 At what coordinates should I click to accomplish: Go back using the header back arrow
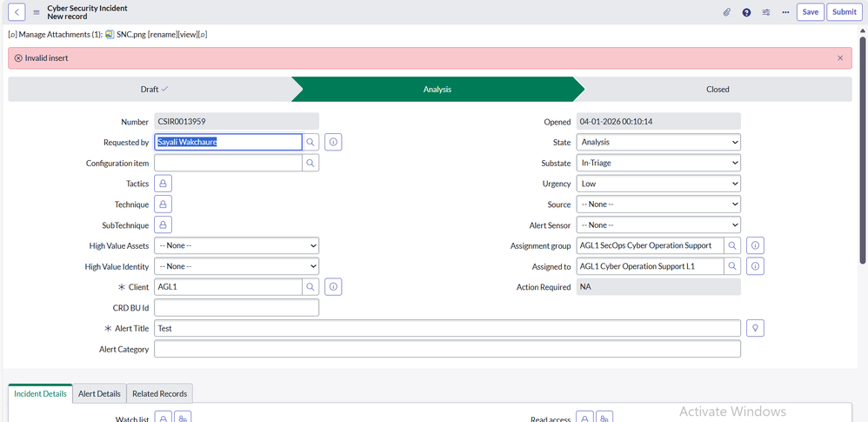coord(17,11)
